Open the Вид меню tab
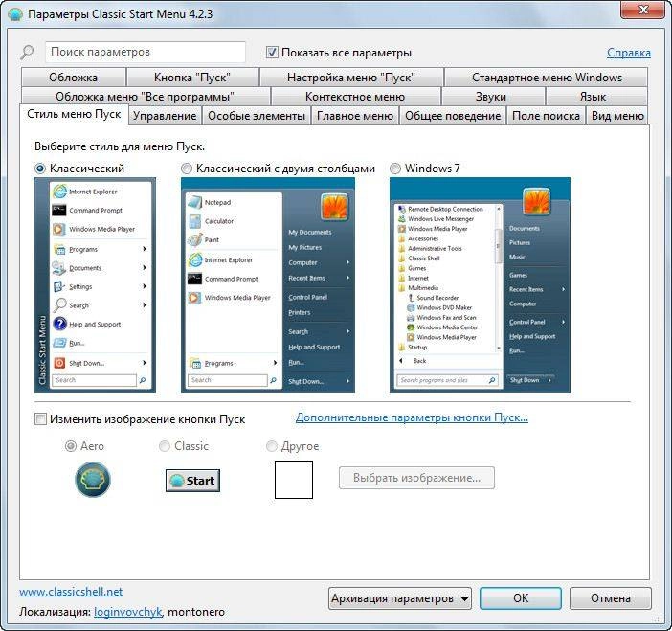Viewport: 672px width, 631px height. coord(617,116)
